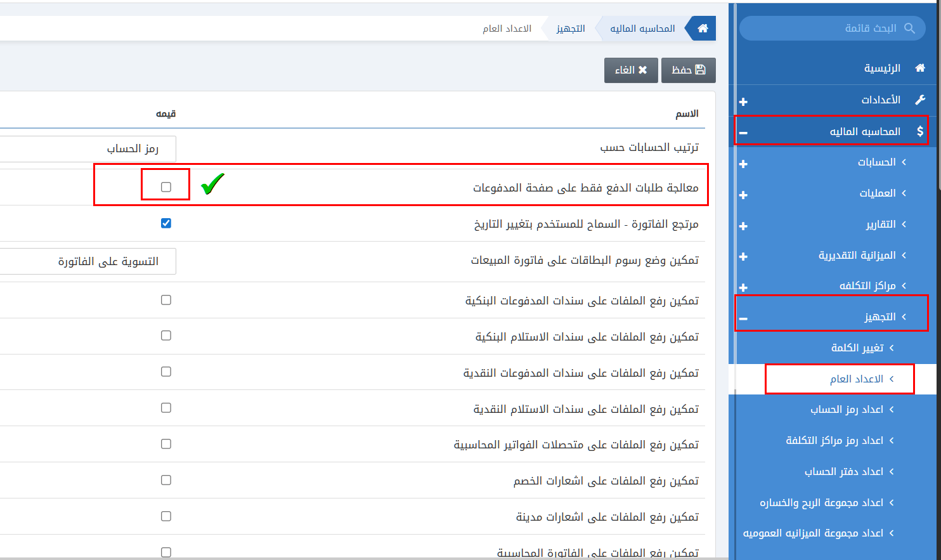
Task: Click the house icon beside الرئيسية
Action: click(x=920, y=68)
